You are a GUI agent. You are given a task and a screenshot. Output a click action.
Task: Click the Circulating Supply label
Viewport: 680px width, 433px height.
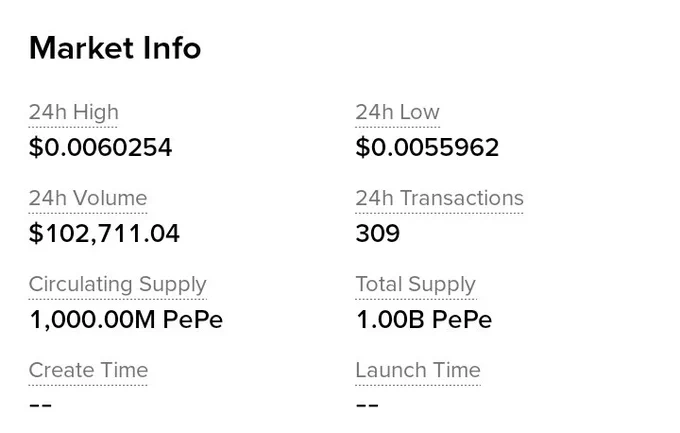pos(118,285)
